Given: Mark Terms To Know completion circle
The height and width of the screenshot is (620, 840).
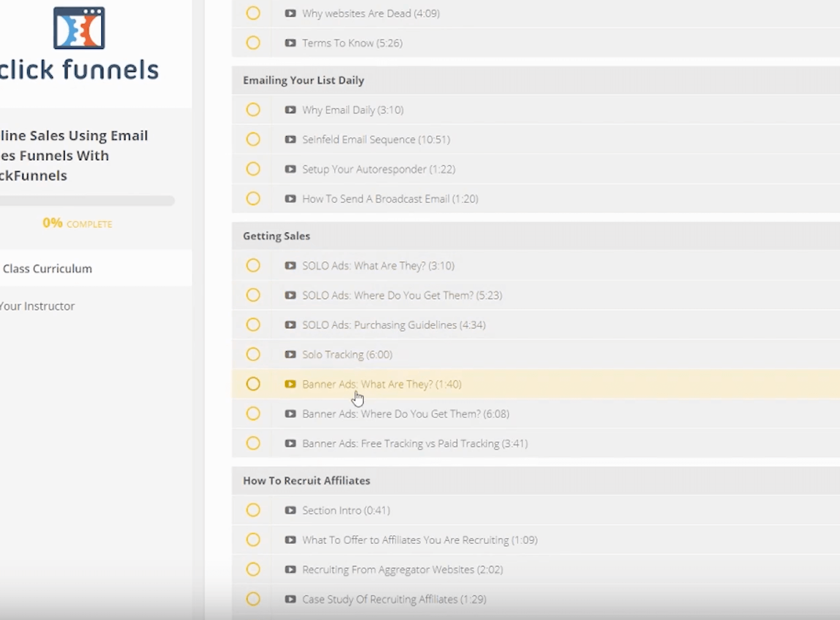Looking at the screenshot, I should click(253, 43).
